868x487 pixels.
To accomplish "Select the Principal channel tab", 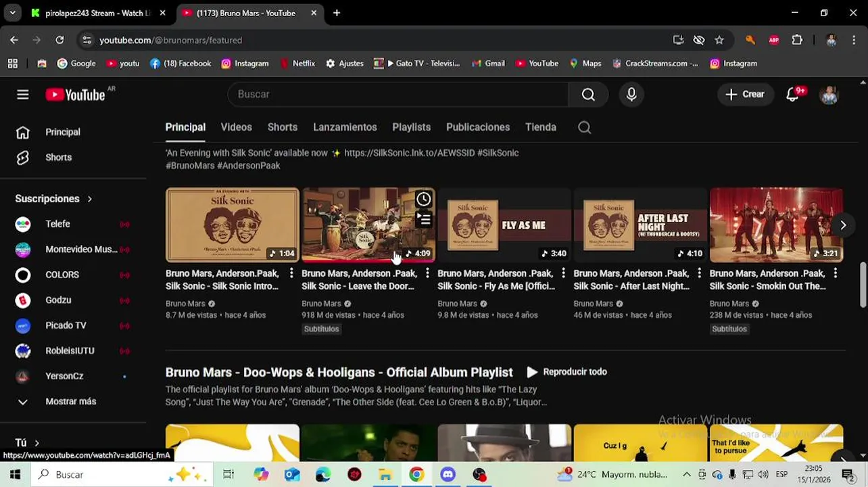I will pos(185,127).
